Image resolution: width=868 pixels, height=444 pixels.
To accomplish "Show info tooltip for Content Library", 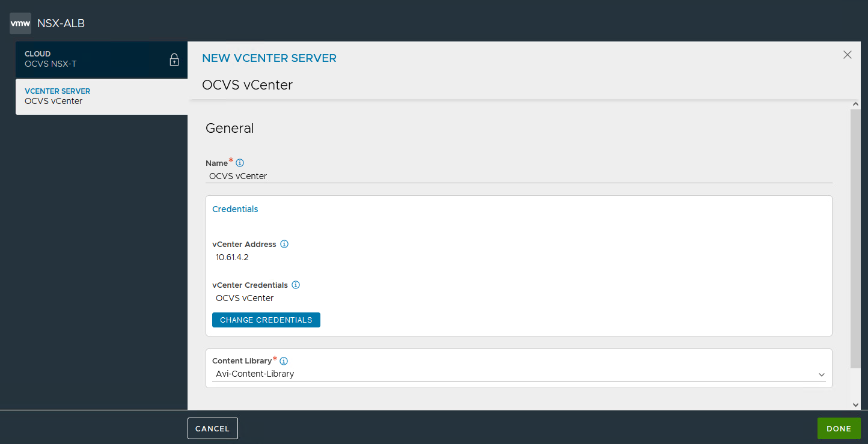I will pos(284,361).
